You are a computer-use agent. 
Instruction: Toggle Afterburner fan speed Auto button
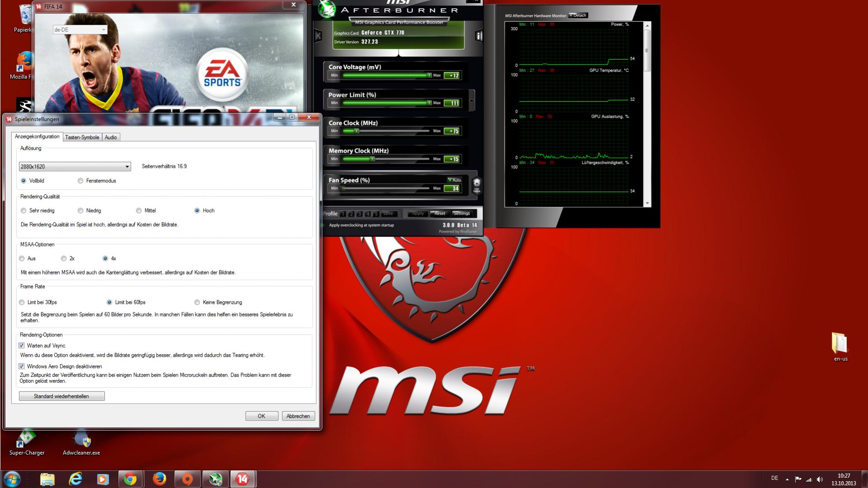point(455,180)
